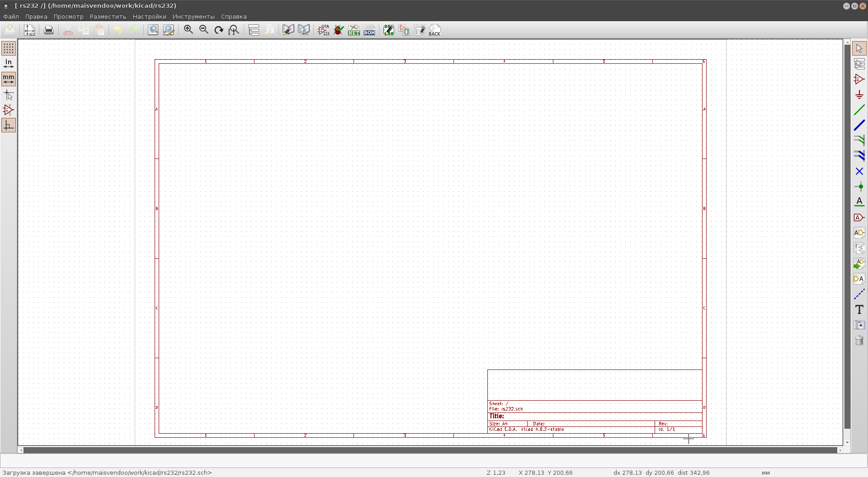Select the green Place Wire tool

pos(859,110)
